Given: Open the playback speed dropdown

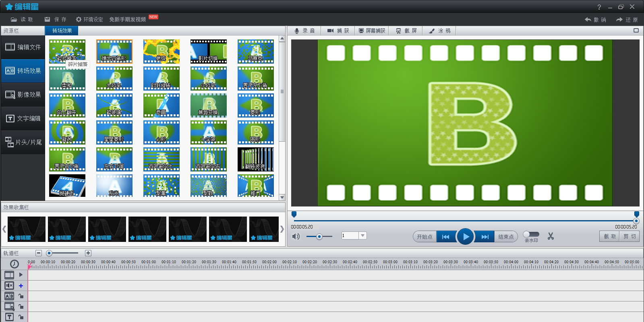Looking at the screenshot, I should (x=362, y=235).
